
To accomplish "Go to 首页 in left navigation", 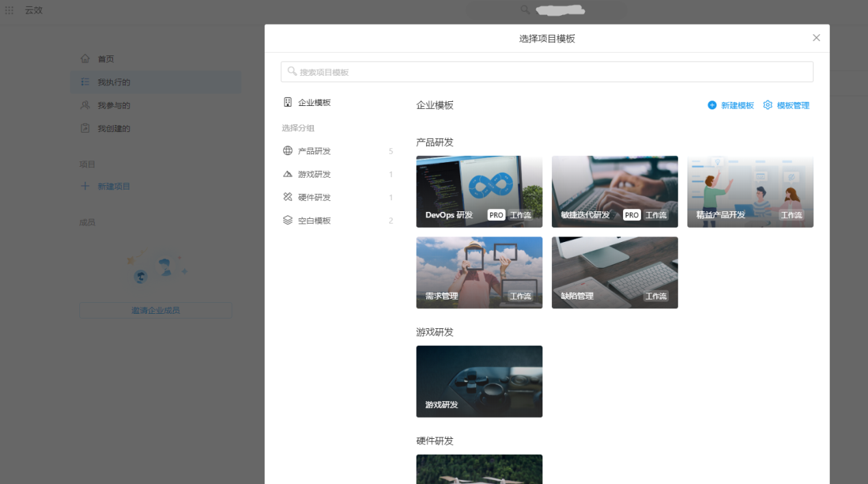I will point(156,59).
